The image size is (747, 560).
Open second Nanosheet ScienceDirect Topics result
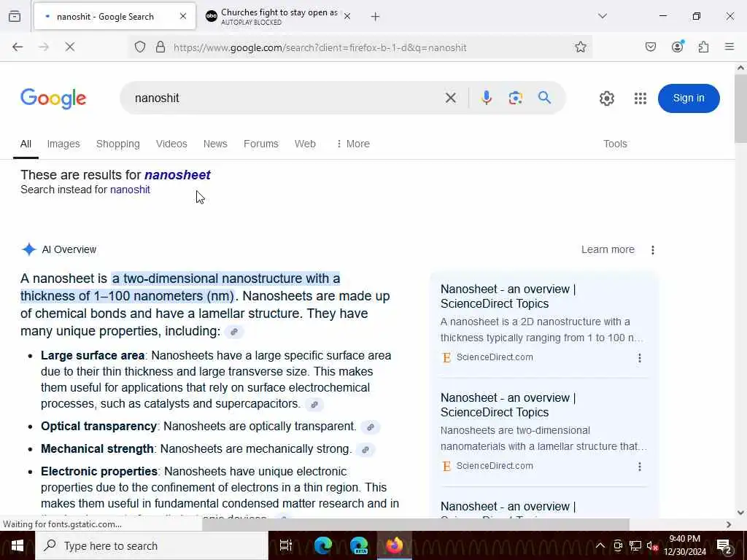(508, 405)
